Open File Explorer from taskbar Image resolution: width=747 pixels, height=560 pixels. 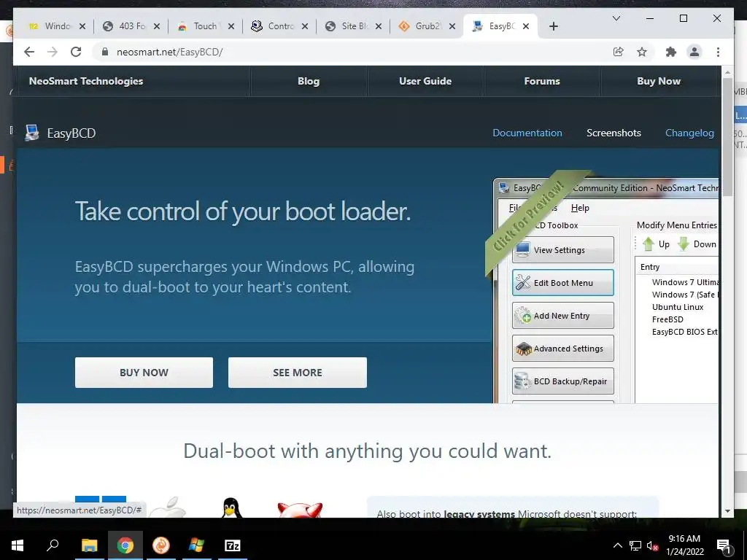tap(89, 545)
